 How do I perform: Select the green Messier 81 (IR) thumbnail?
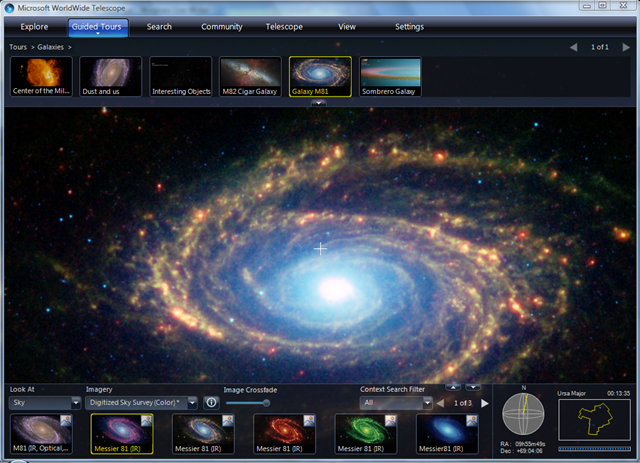pyautogui.click(x=365, y=434)
